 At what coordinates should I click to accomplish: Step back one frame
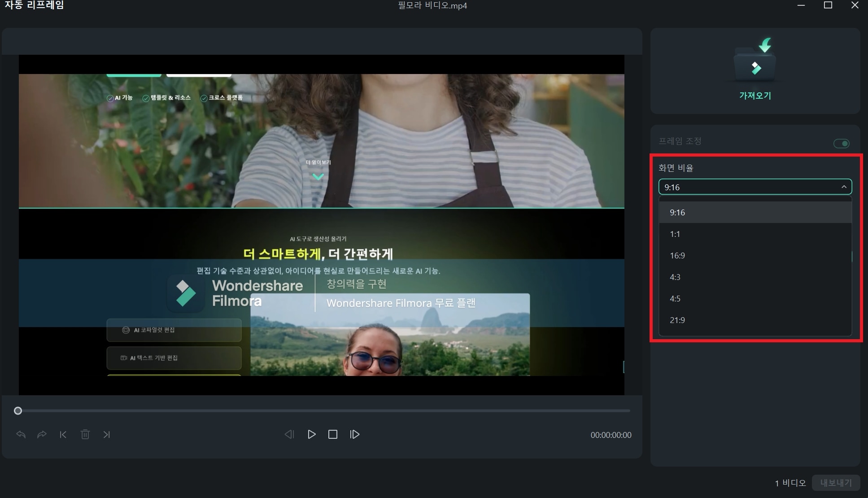tap(289, 434)
